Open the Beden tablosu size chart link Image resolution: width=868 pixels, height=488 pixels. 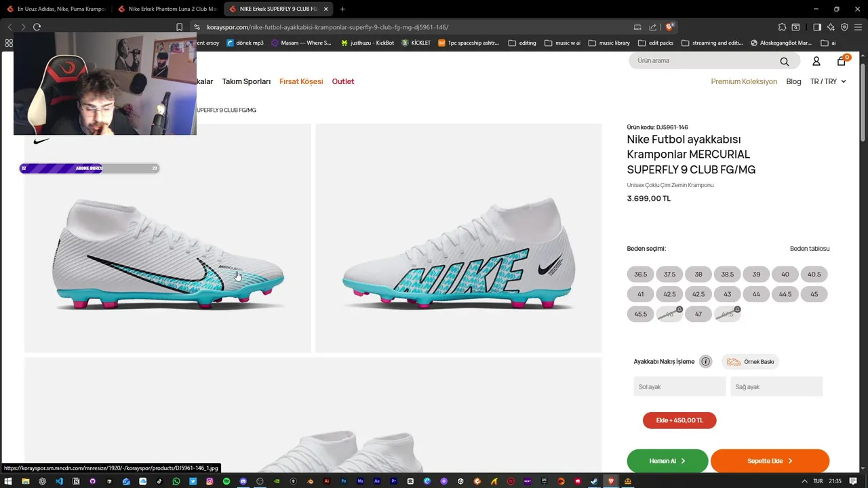(x=810, y=249)
